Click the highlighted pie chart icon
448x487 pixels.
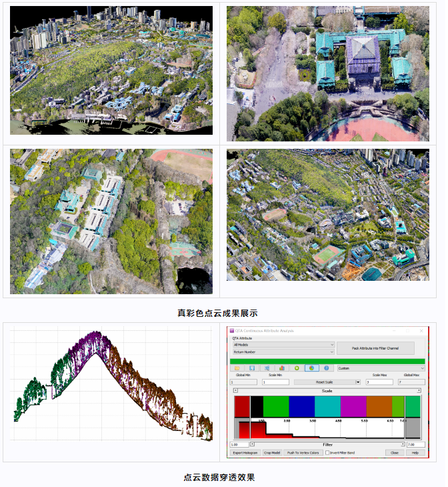coord(312,368)
